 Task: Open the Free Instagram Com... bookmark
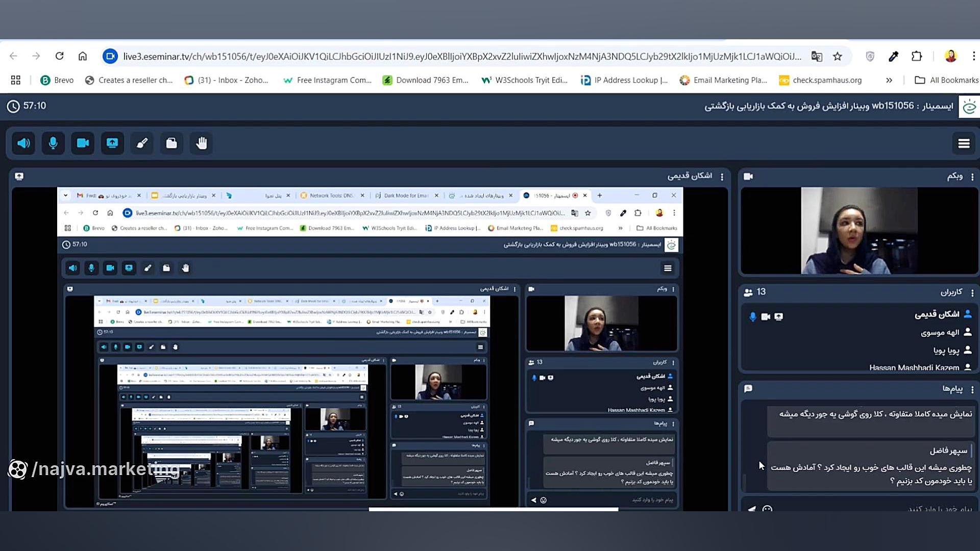pos(327,80)
